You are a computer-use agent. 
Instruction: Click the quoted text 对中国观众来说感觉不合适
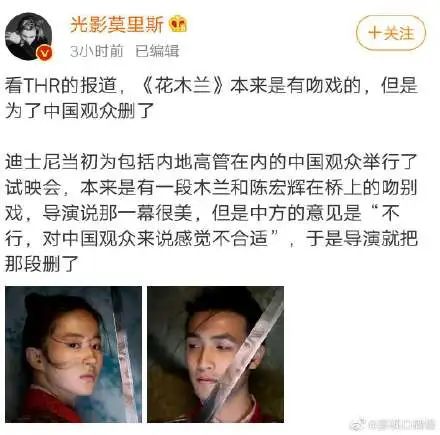(155, 239)
